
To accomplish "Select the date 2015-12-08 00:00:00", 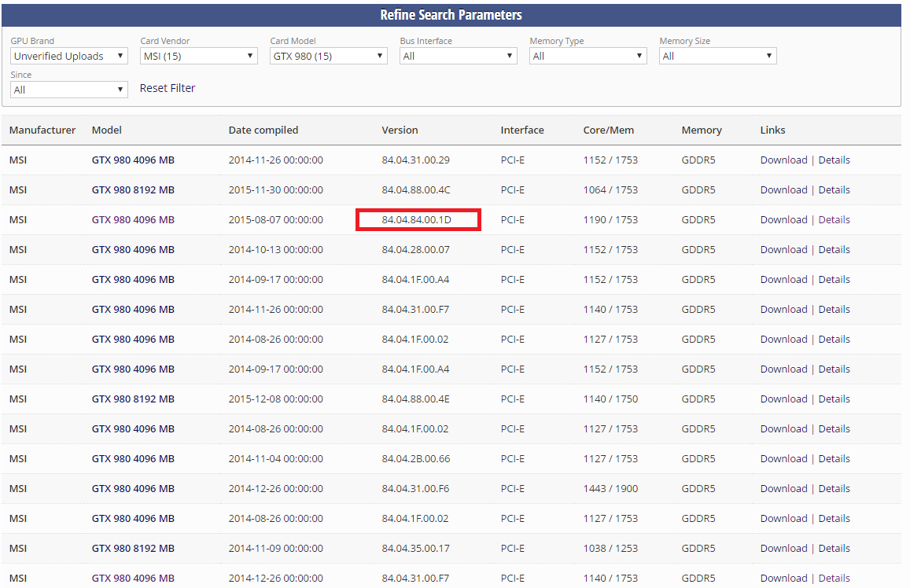I will [275, 399].
